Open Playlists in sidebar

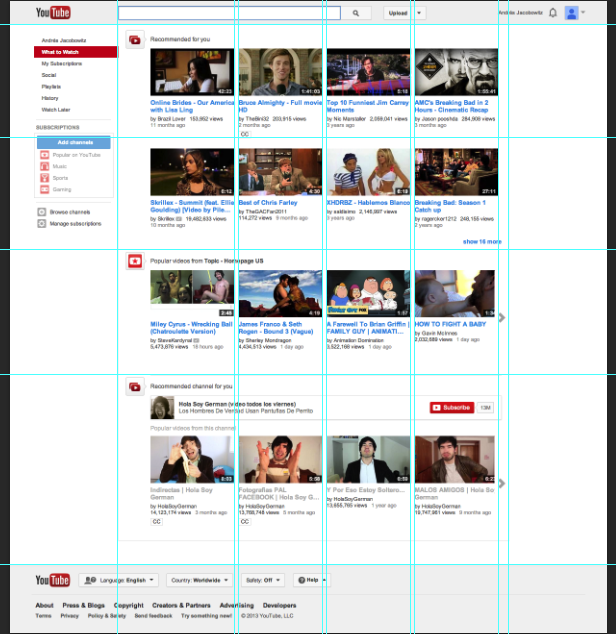coord(51,87)
